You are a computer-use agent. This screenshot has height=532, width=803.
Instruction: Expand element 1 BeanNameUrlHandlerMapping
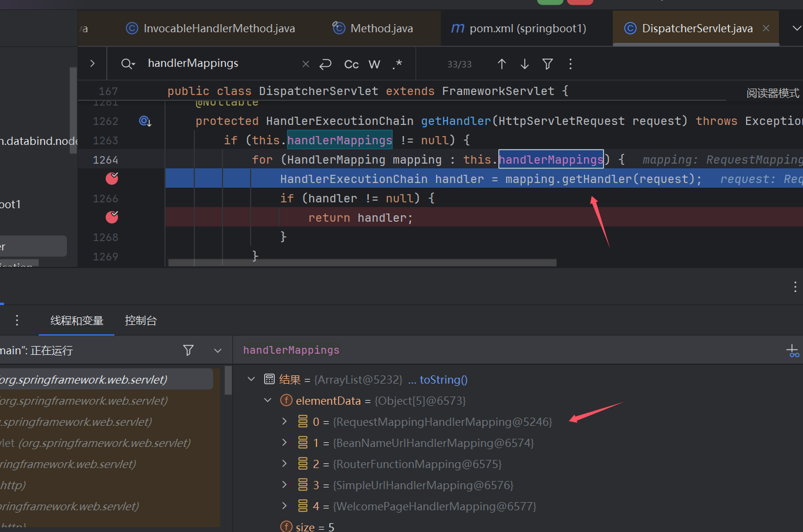click(x=284, y=443)
